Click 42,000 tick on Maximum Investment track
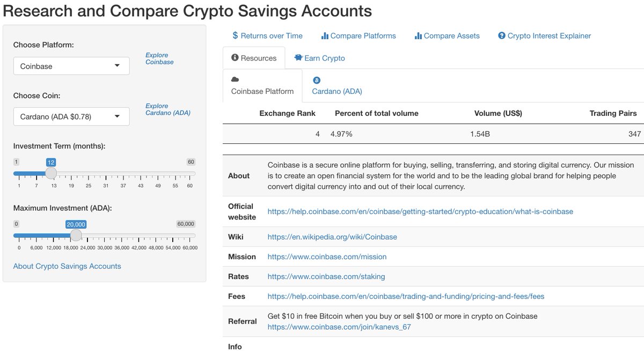 coord(139,248)
